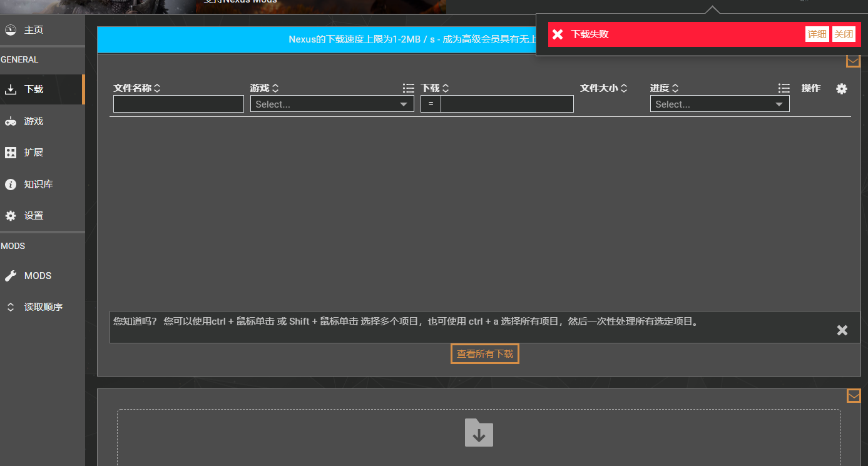
Task: Focus the 下载 date filter input field
Action: coord(507,104)
